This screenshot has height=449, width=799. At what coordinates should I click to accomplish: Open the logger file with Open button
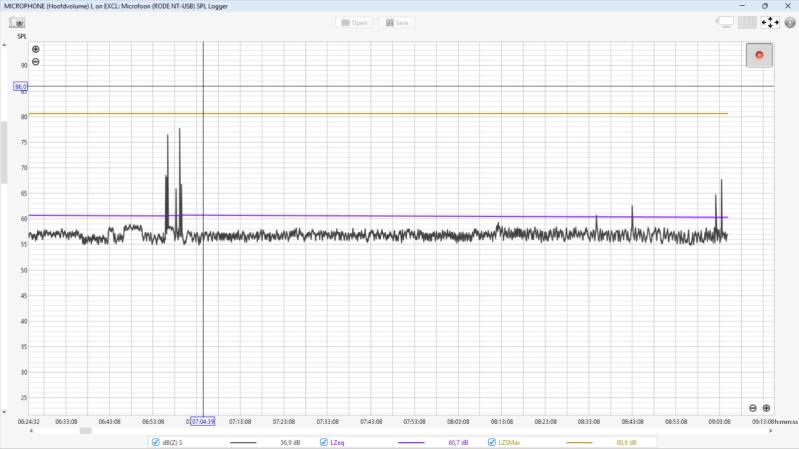coord(353,22)
